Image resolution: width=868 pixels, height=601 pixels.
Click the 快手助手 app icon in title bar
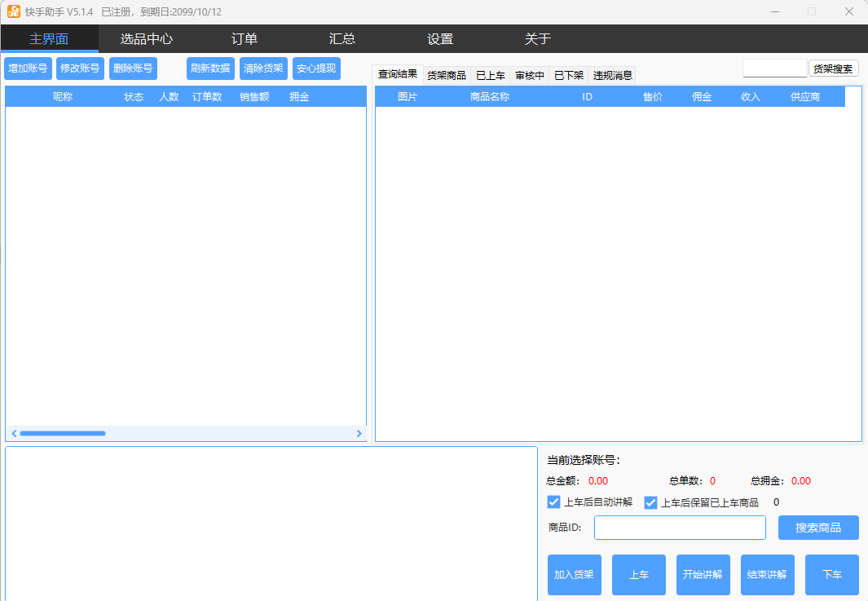[14, 11]
